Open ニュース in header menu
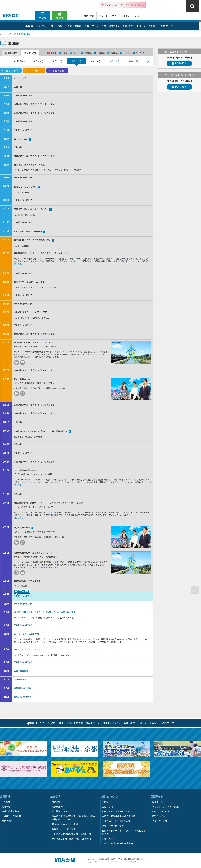The height and width of the screenshot is (868, 201). pos(103,16)
